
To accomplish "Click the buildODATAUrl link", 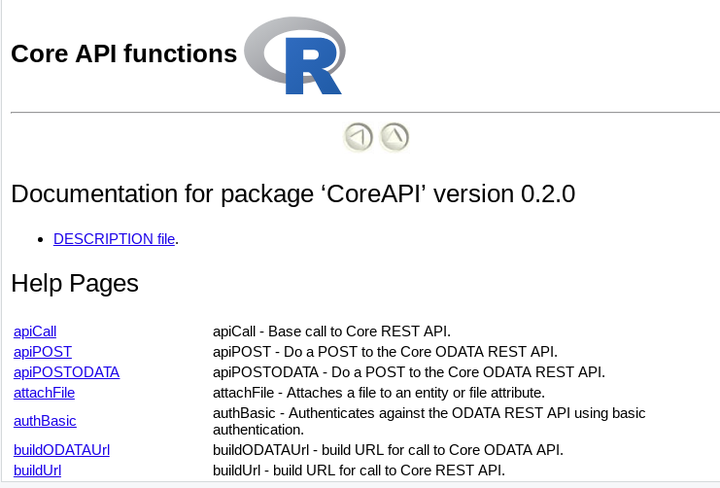I will click(62, 450).
